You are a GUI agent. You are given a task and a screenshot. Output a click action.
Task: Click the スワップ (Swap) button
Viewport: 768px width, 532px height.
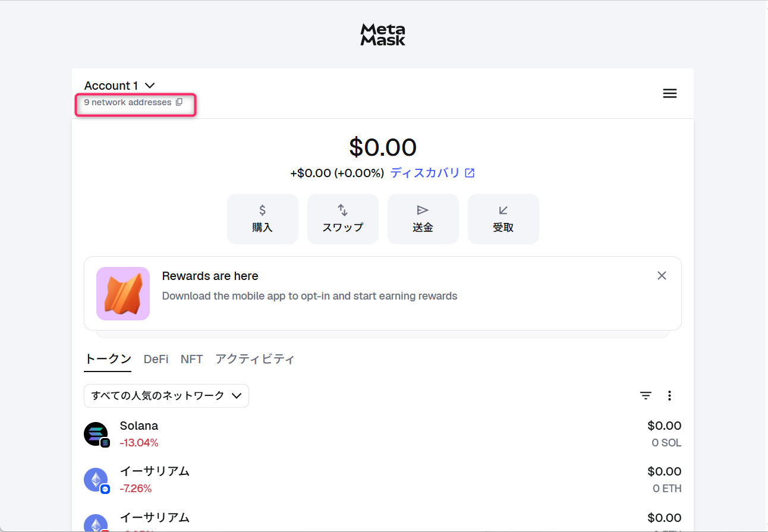(x=342, y=219)
